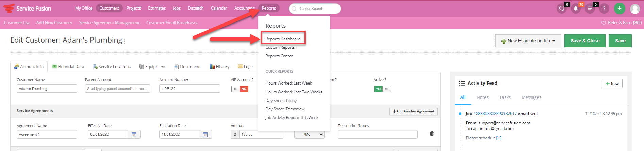Open the Customers menu
Image resolution: width=644 pixels, height=151 pixels.
109,8
